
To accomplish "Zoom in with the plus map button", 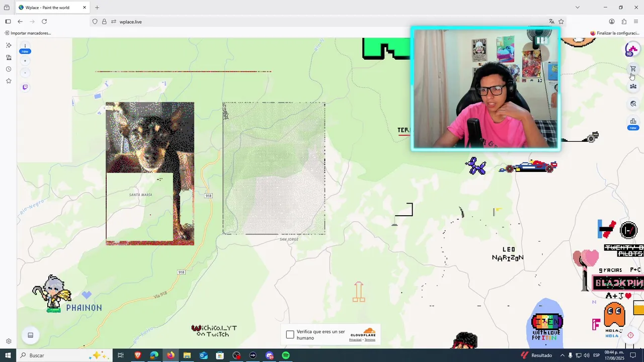I will 25,61.
